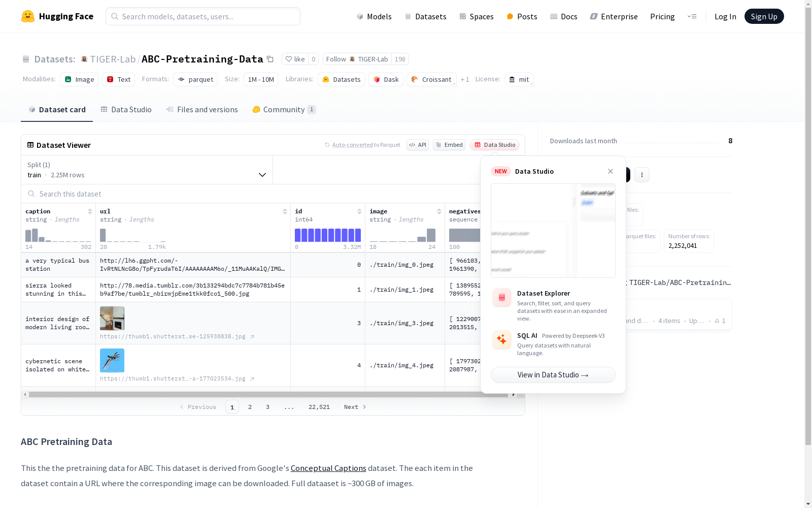Sort the url column
This screenshot has height=508, width=812.
285,211
